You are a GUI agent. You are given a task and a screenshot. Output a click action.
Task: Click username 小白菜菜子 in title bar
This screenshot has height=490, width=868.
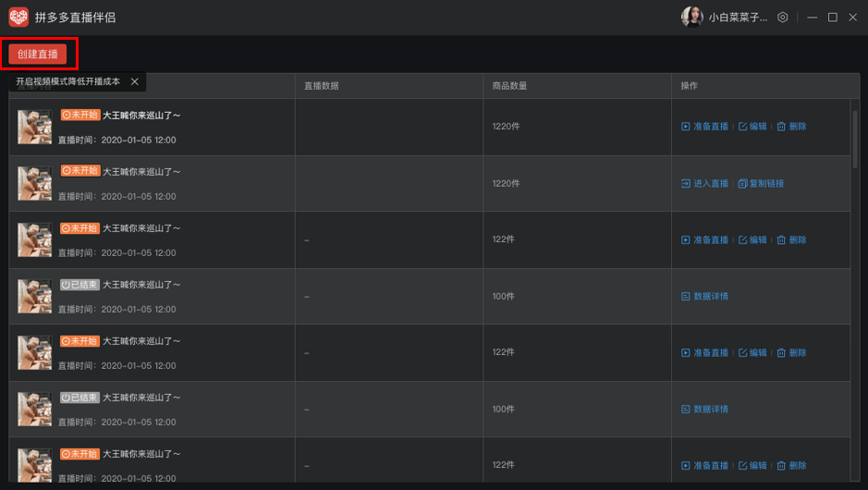[x=738, y=18]
